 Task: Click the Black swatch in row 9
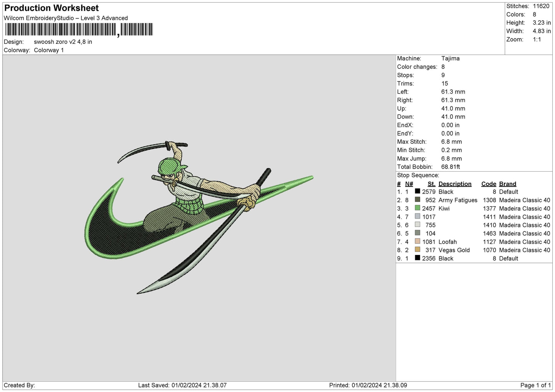(x=417, y=258)
